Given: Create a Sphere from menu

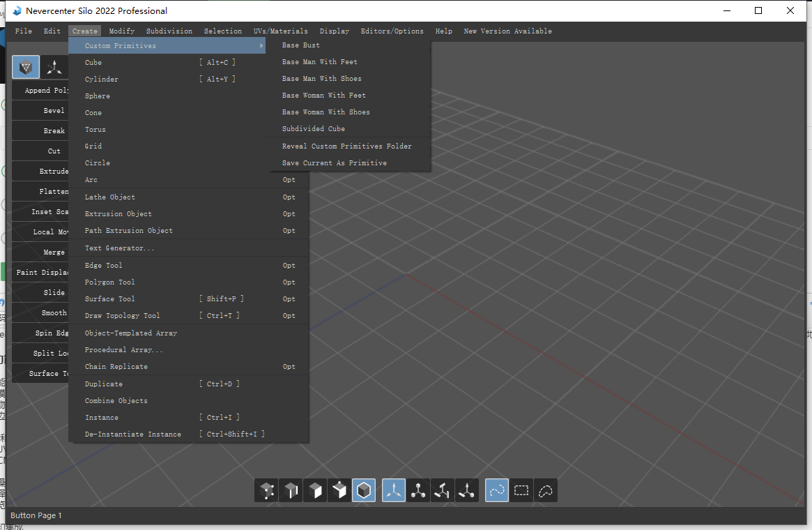Looking at the screenshot, I should tap(167, 96).
